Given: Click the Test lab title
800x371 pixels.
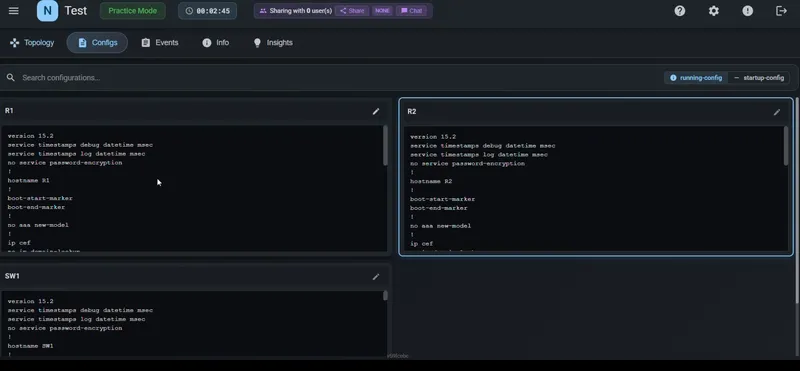Looking at the screenshot, I should pyautogui.click(x=76, y=11).
